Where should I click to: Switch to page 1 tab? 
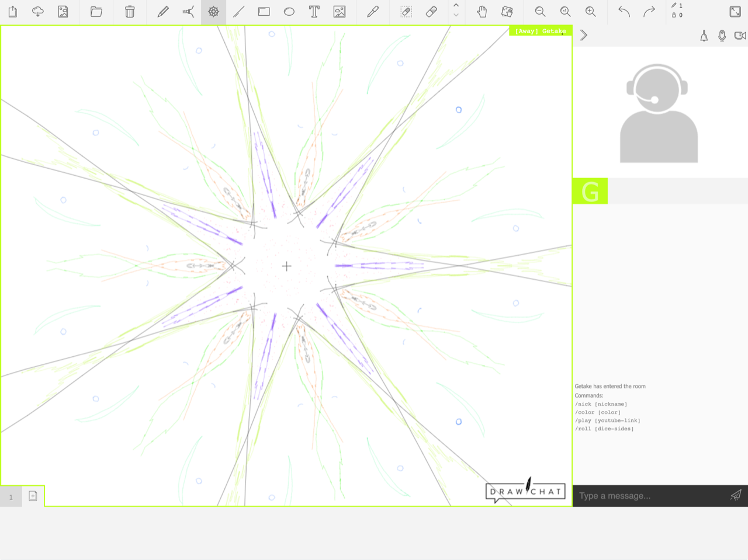click(x=11, y=497)
